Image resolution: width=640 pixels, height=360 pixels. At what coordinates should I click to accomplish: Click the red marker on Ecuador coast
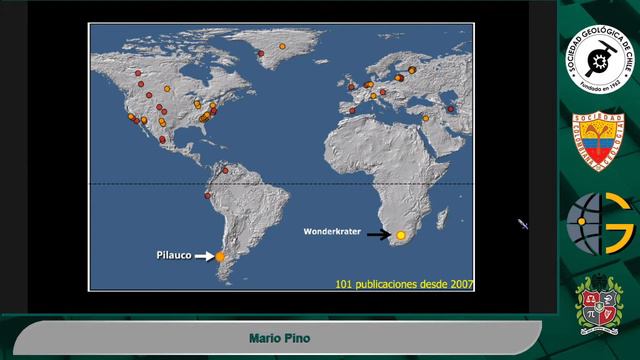coord(207,196)
